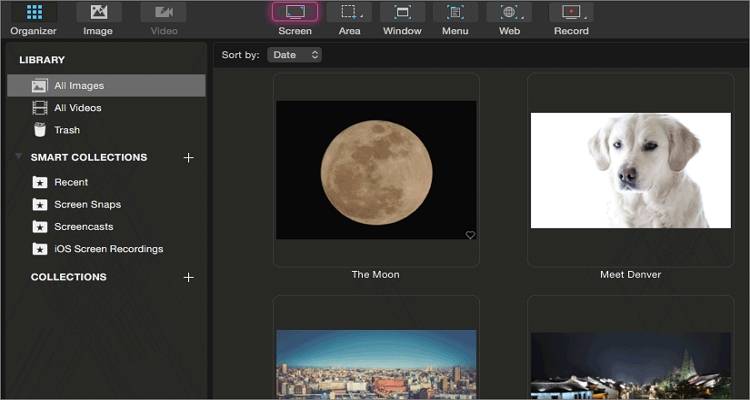
Task: Start Web page capture icon
Action: [x=509, y=12]
